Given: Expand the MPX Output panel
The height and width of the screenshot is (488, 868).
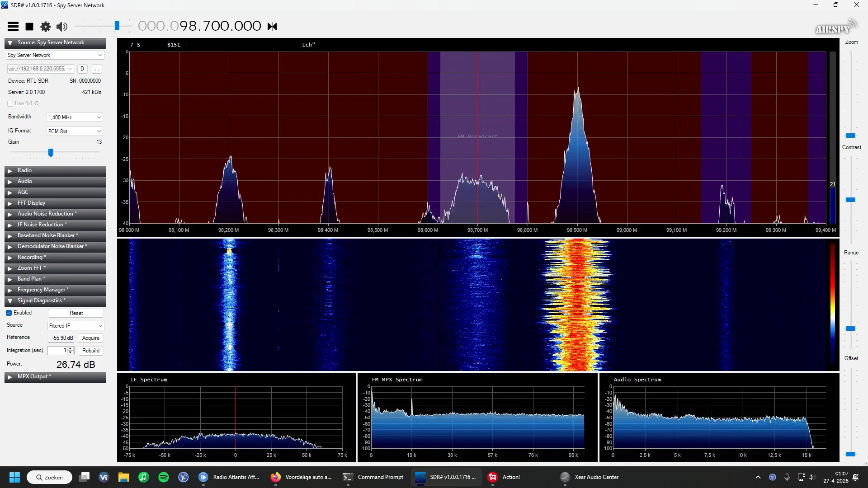Looking at the screenshot, I should point(55,376).
